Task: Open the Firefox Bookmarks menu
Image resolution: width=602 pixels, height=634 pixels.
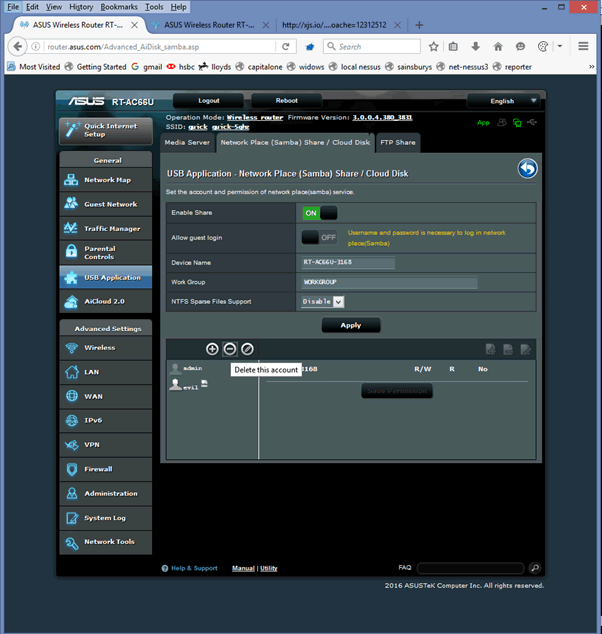Action: click(x=119, y=7)
